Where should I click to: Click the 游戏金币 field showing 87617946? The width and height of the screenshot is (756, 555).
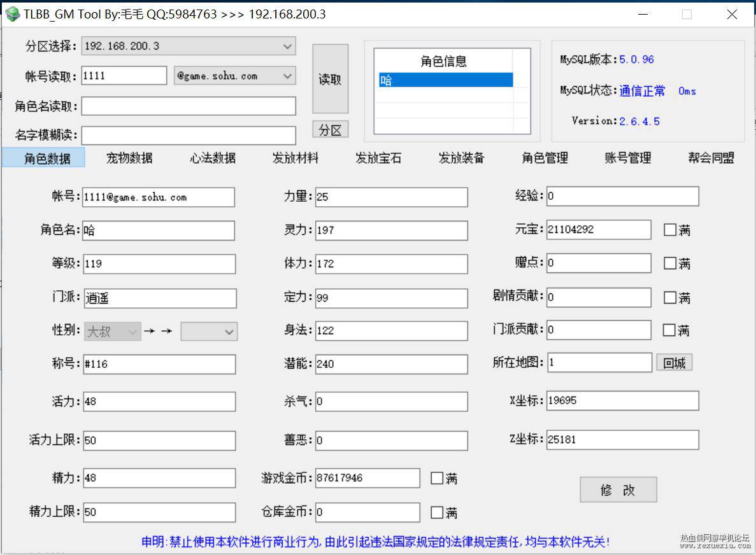[367, 478]
